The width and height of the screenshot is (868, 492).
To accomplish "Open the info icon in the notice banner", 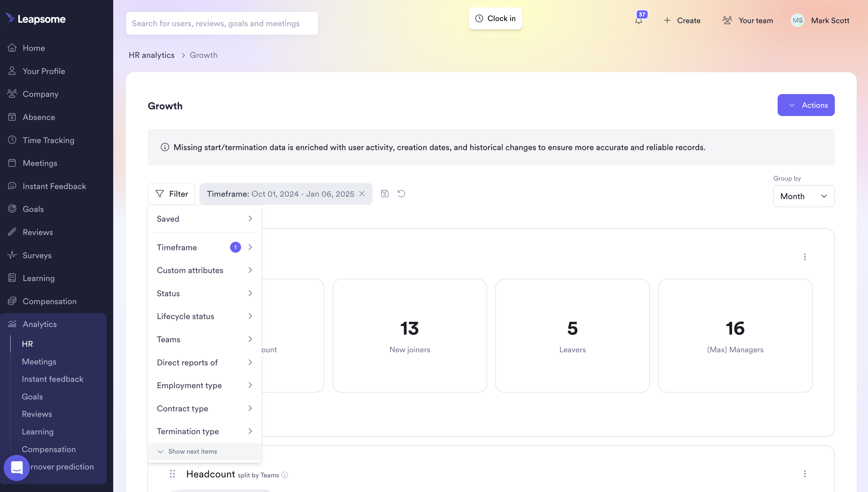I will (x=165, y=147).
